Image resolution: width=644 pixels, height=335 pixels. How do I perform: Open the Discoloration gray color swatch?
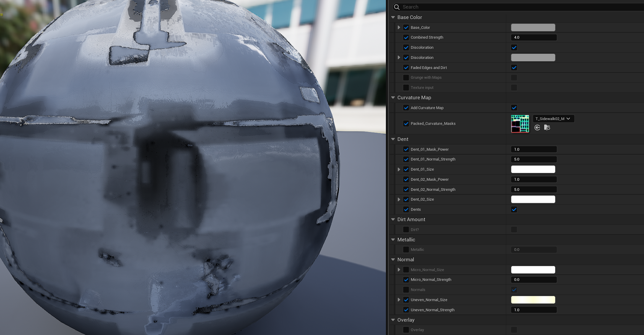pyautogui.click(x=533, y=57)
